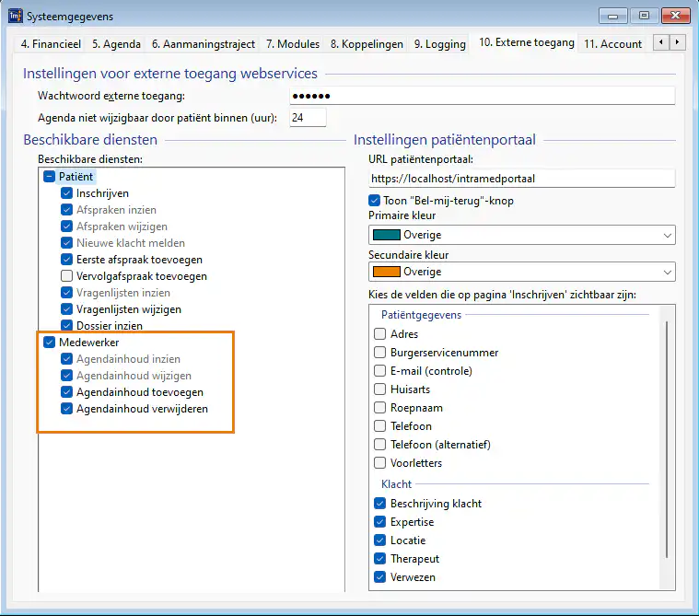Disable the Toon "Bel-mij-terug"-knop option
This screenshot has width=699, height=616.
(375, 200)
